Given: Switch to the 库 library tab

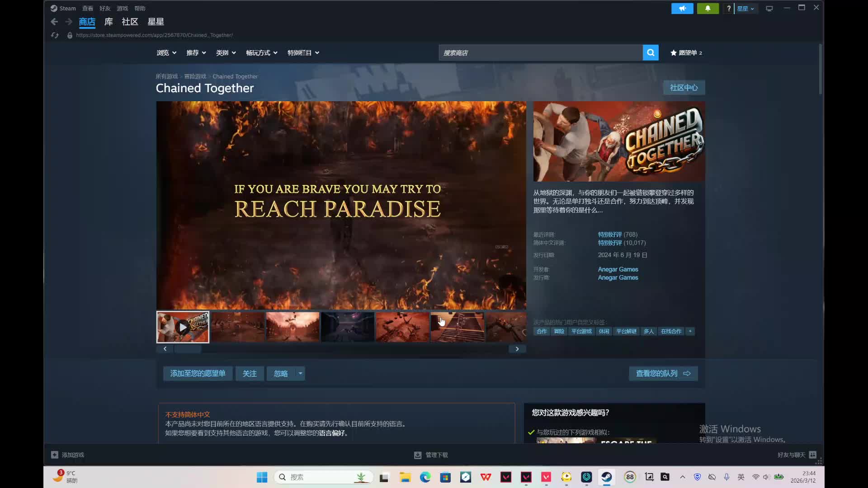Looking at the screenshot, I should (108, 22).
